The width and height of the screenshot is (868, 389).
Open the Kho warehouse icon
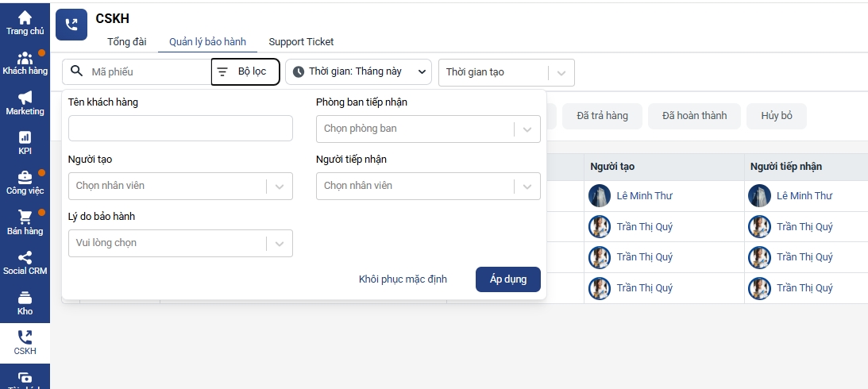25,298
